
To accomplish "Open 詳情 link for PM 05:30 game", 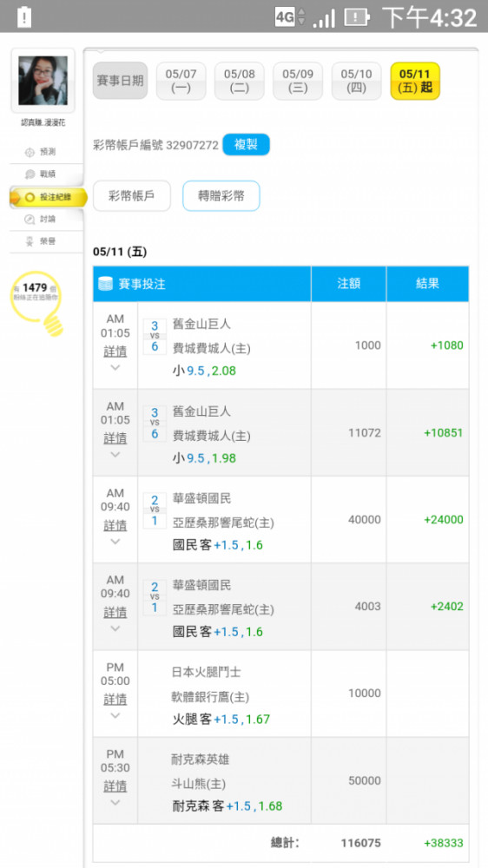I will coord(115,786).
